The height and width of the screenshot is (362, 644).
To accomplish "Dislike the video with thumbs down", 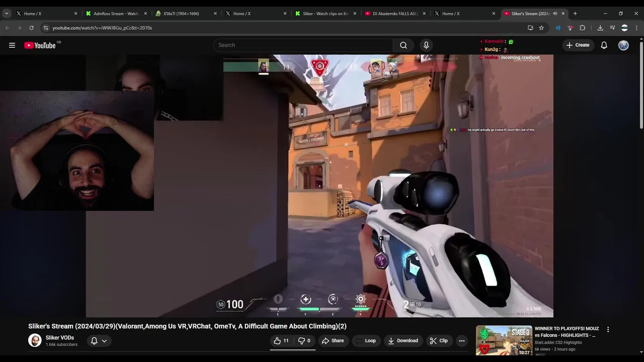I will click(304, 341).
